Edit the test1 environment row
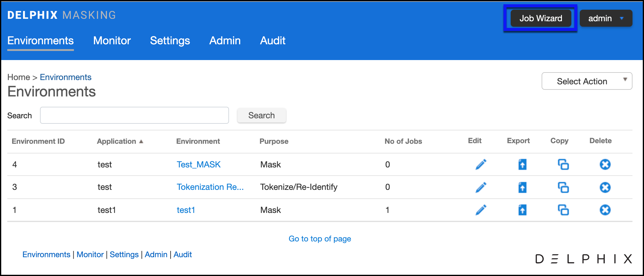This screenshot has width=644, height=276. coord(481,210)
